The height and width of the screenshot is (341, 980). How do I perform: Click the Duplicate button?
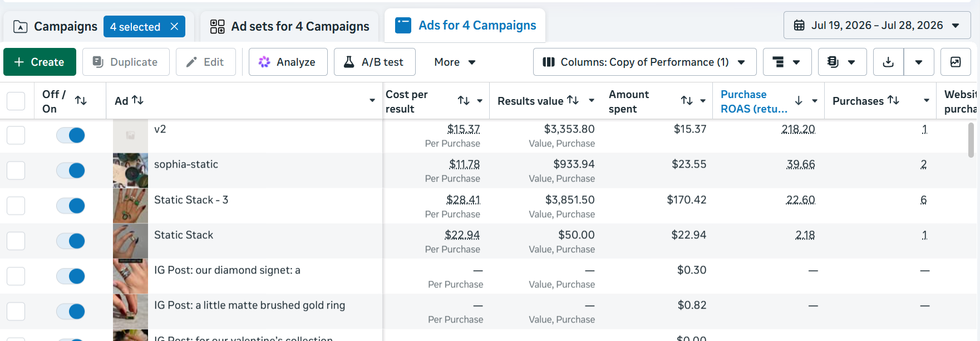(126, 62)
